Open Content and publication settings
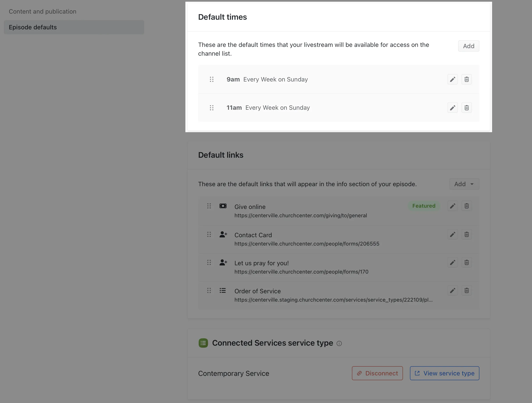The image size is (532, 403). (x=43, y=12)
